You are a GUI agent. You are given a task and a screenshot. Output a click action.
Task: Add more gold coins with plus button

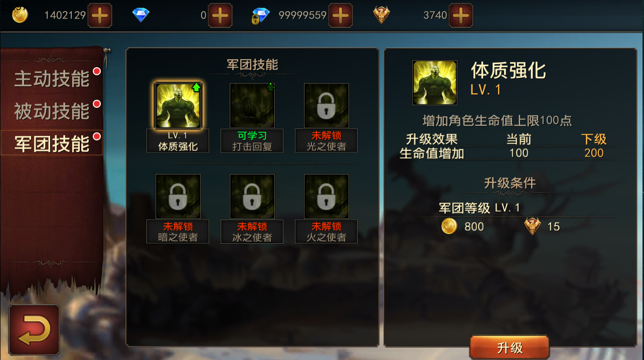(x=100, y=16)
